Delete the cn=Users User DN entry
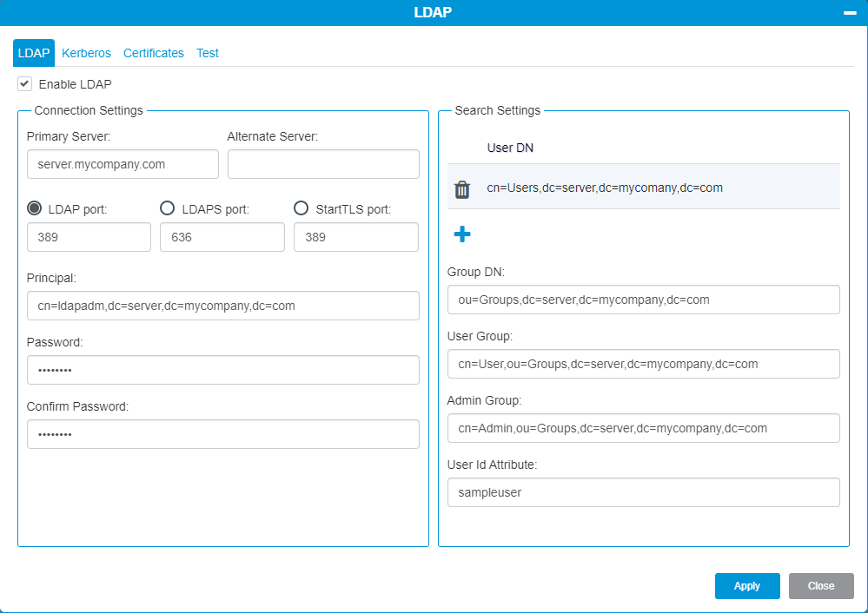The height and width of the screenshot is (613, 868). click(x=461, y=188)
